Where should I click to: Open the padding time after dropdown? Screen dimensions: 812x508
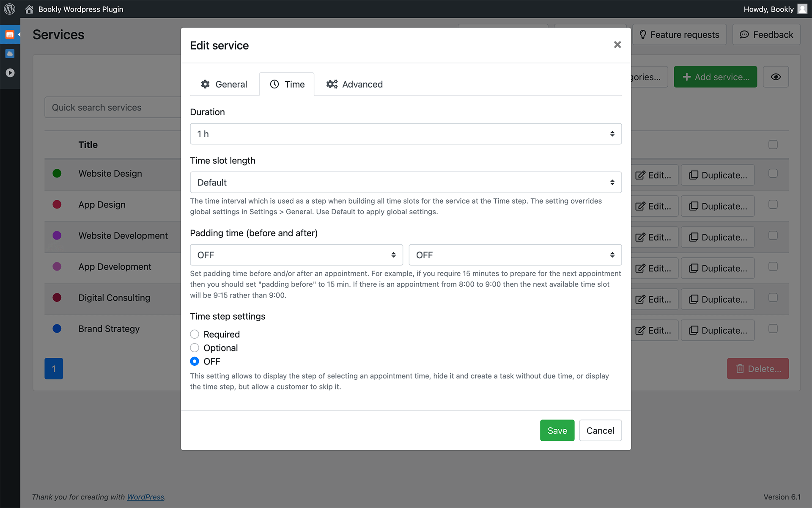coord(515,255)
